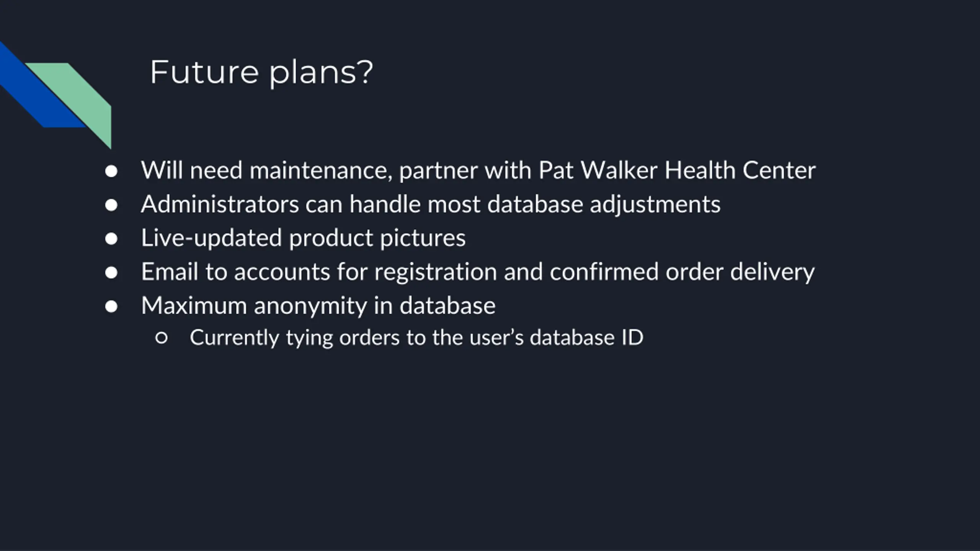
Task: Click the 'Live-updated product pictures' line
Action: pos(303,238)
